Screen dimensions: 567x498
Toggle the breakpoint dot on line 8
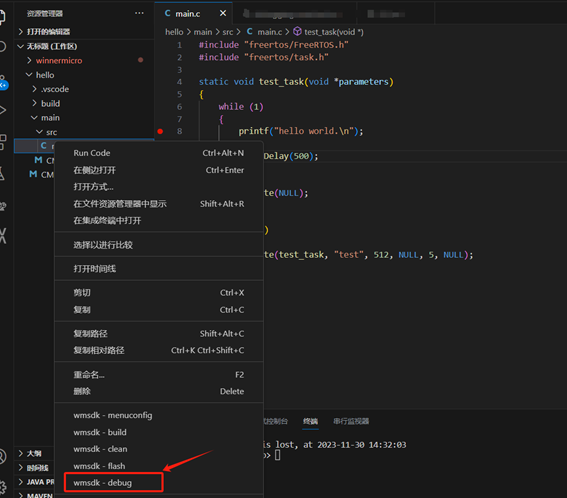[x=160, y=131]
